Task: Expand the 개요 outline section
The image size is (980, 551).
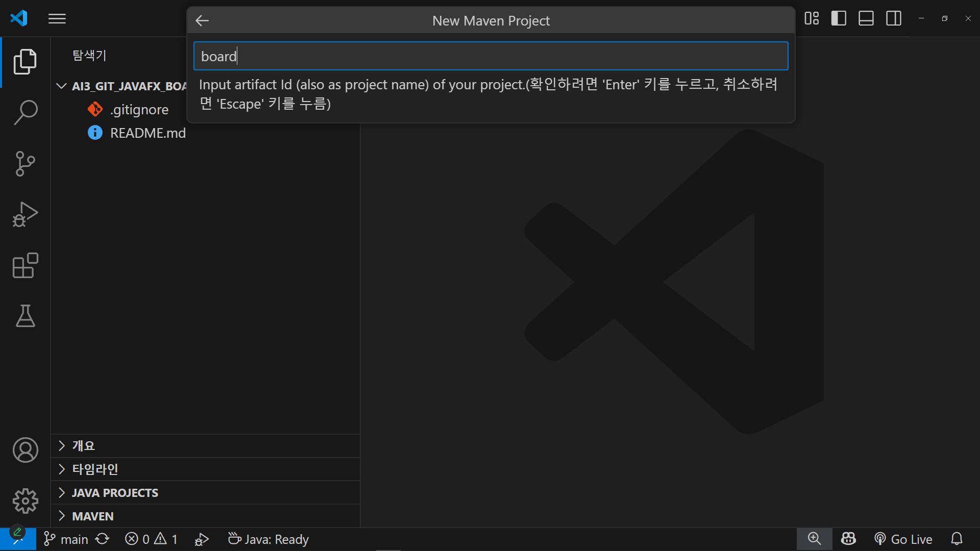Action: point(206,445)
